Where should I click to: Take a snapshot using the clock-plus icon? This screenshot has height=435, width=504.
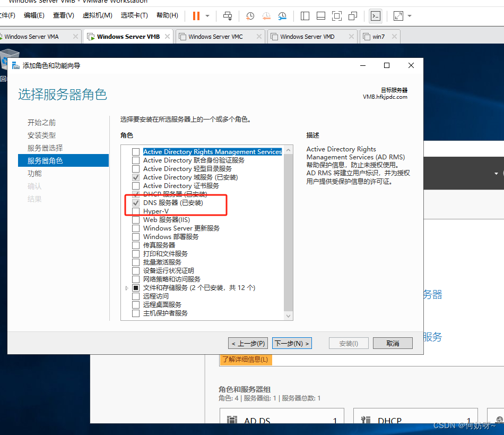click(250, 16)
